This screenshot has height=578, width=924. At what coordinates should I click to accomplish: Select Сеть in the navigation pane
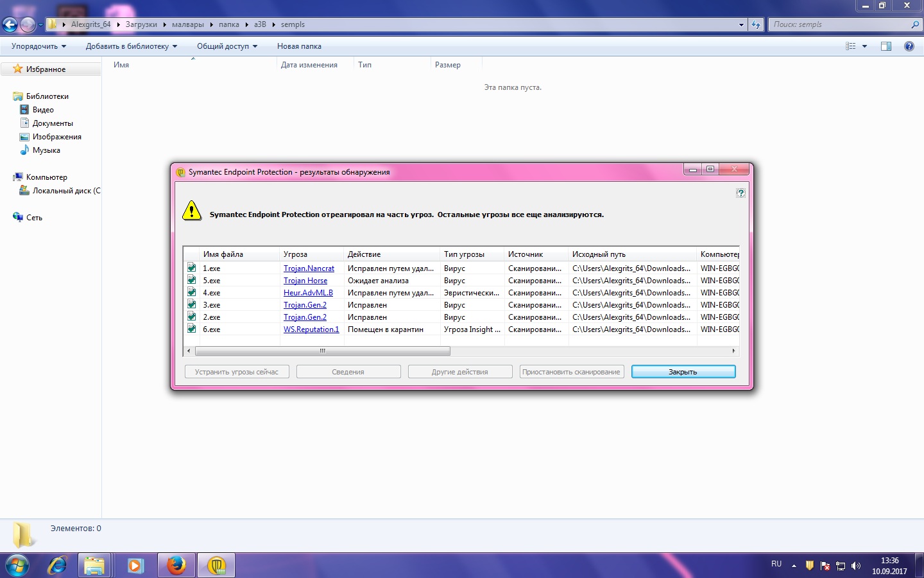34,218
